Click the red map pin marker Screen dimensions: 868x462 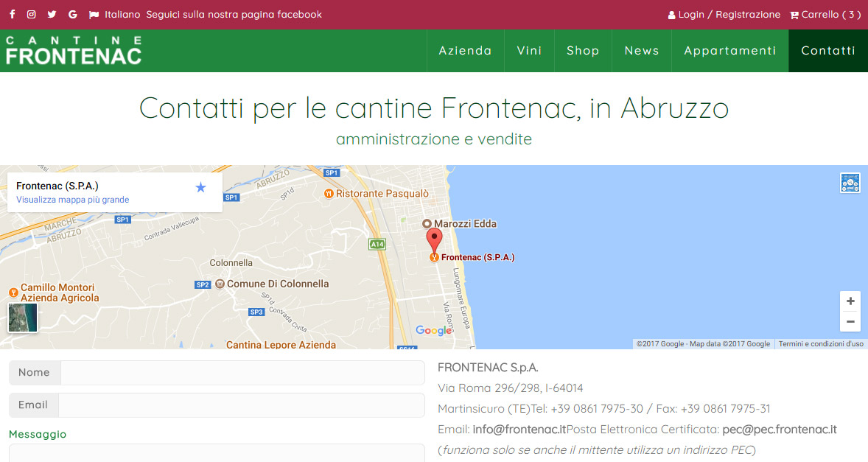click(x=434, y=241)
